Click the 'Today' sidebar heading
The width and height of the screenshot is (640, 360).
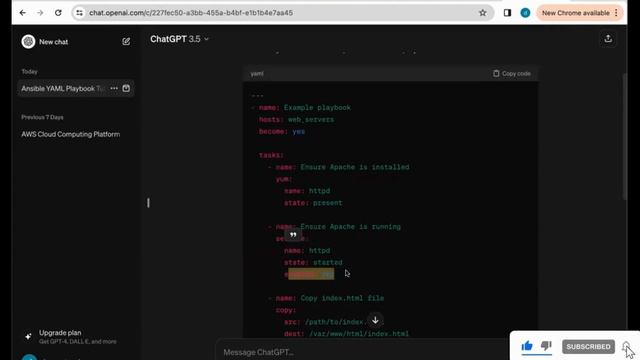tap(29, 71)
